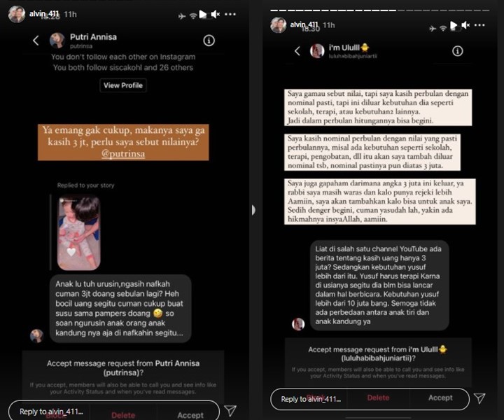The height and width of the screenshot is (420, 504).
Task: Delete the Putri Annisa message request
Action: coord(123,415)
